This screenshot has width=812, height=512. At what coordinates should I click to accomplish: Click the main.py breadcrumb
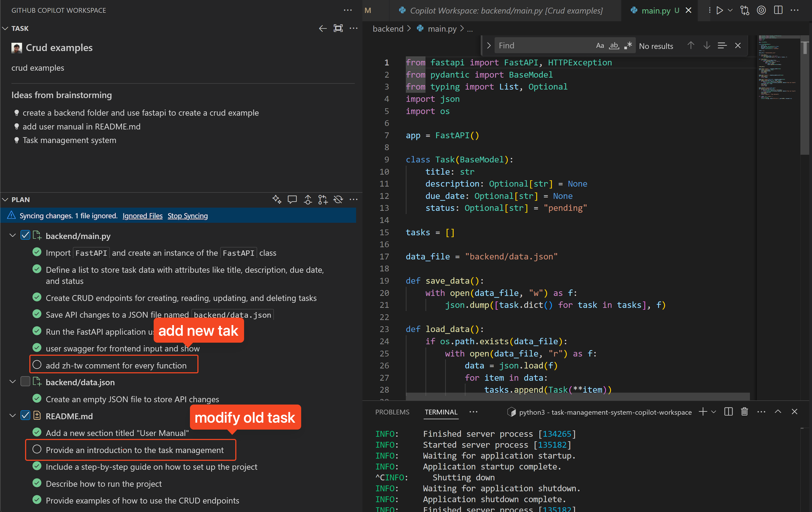(x=442, y=29)
